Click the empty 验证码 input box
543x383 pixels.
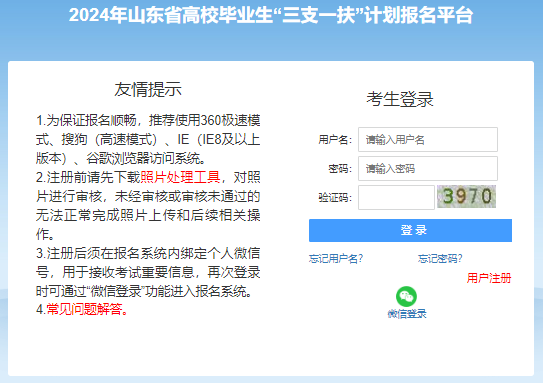(396, 197)
